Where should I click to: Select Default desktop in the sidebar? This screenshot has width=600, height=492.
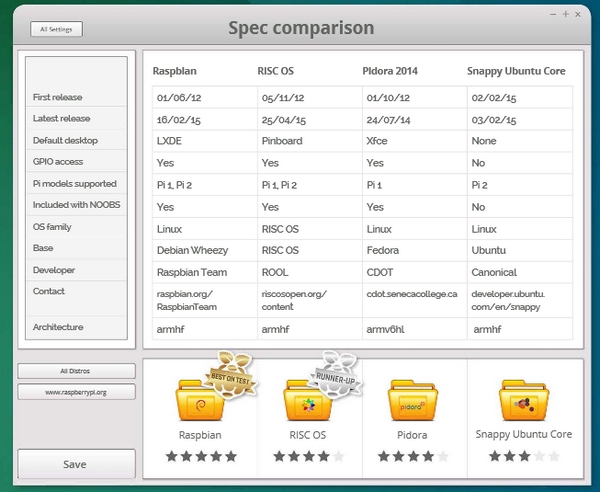click(77, 140)
